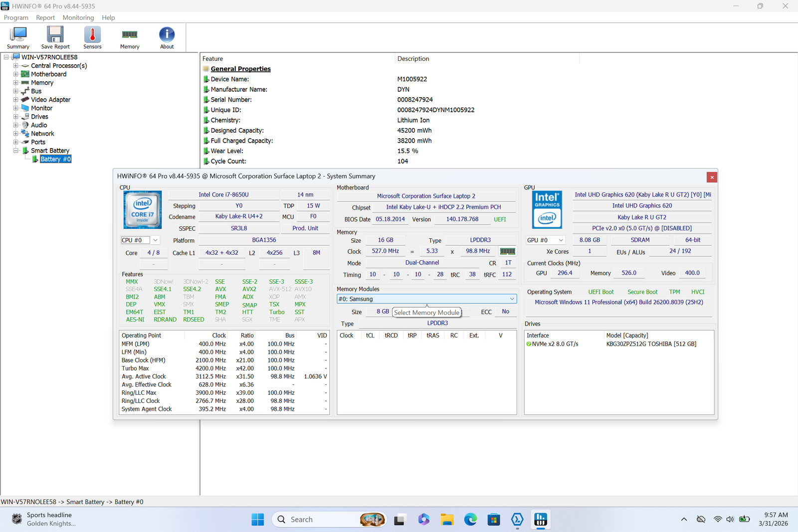Expand the Central Processor(s) tree node
The height and width of the screenshot is (532, 798).
[15, 66]
